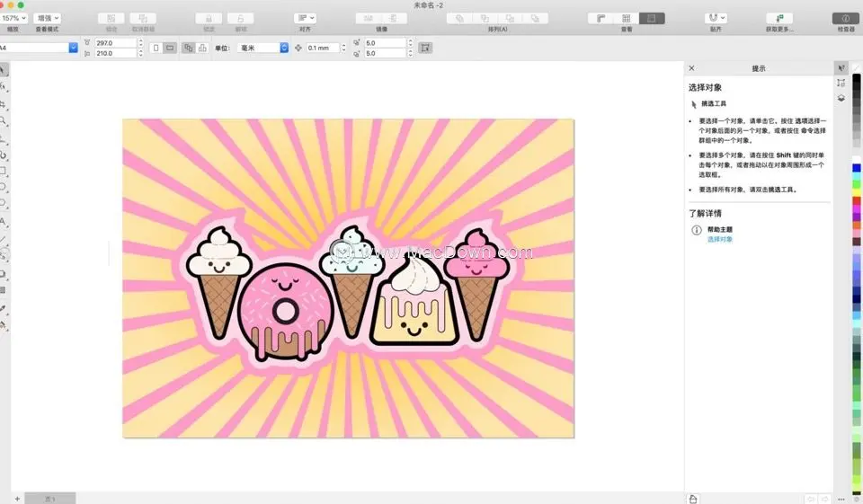Viewport: 863px width, 504px height.
Task: Open the units (毫米) dropdown
Action: (263, 48)
